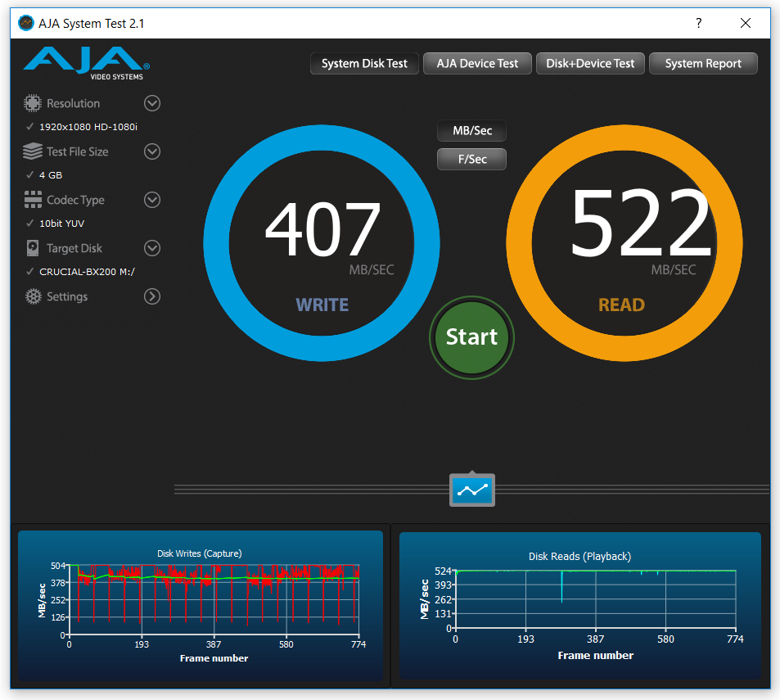Click the Codec Type label
780x700 pixels.
75,200
